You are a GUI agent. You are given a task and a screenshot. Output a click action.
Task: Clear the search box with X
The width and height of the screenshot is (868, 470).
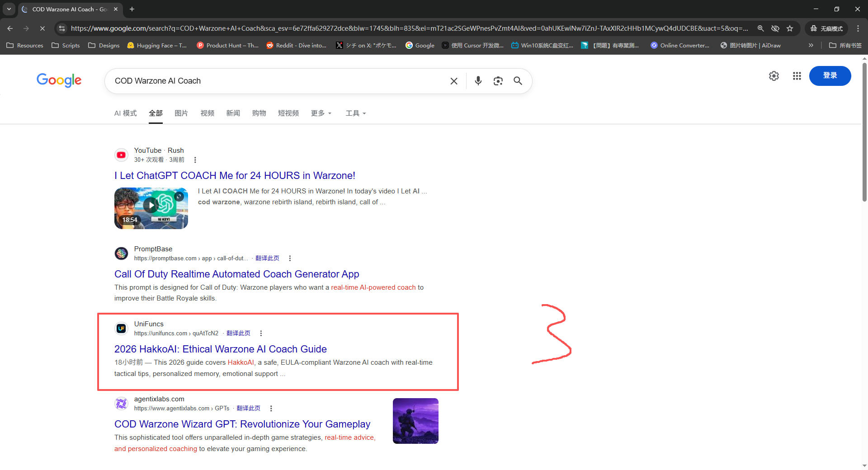[454, 81]
